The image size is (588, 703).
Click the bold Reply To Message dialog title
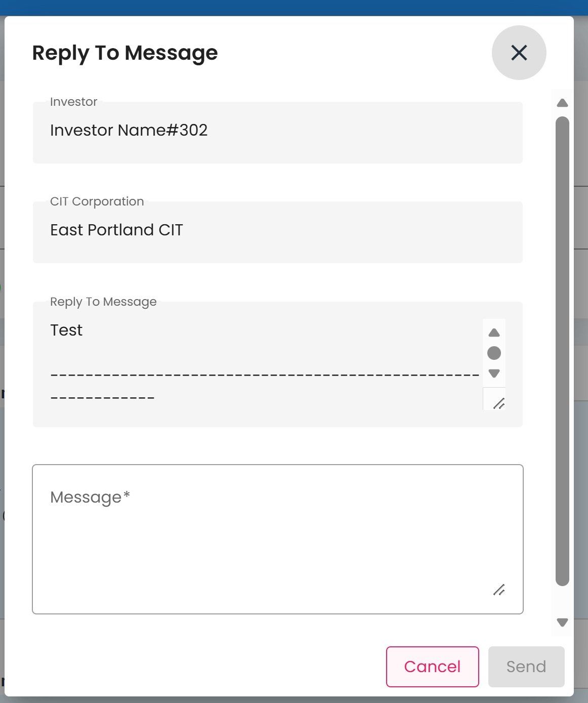(125, 53)
